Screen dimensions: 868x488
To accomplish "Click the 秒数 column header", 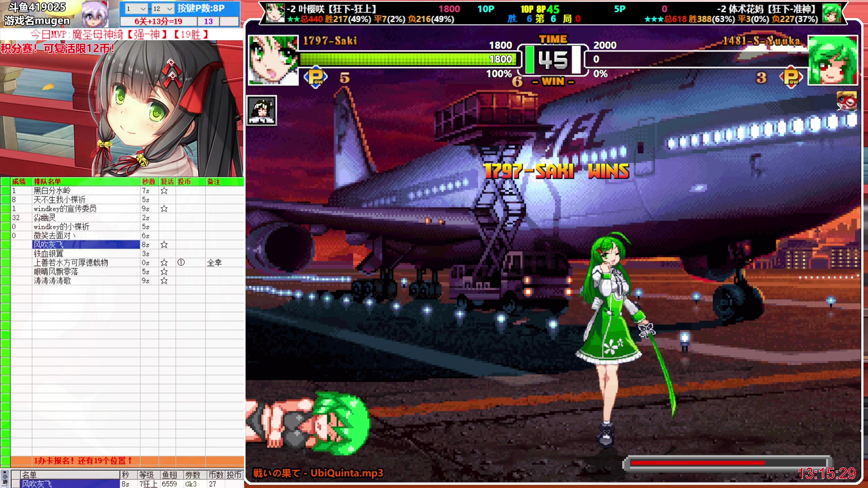I will click(x=149, y=182).
